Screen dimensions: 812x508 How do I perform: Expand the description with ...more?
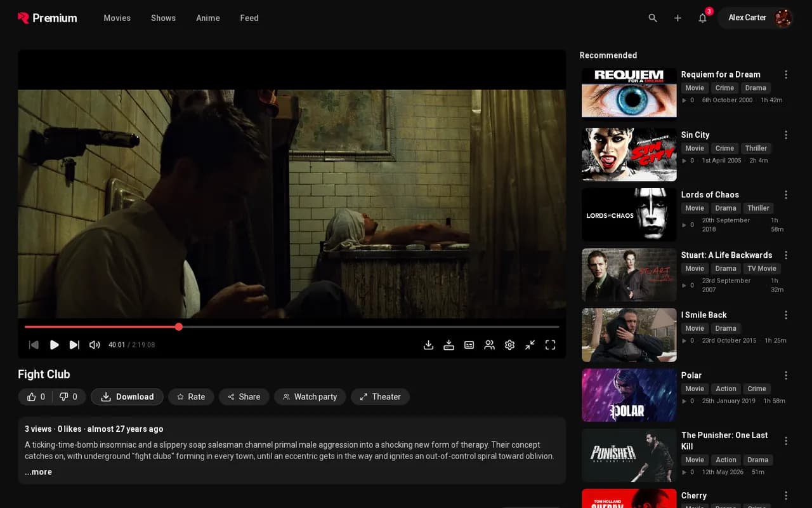coord(38,472)
